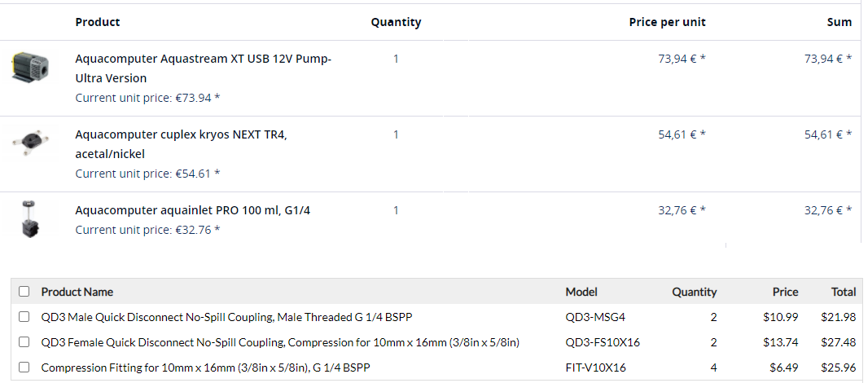The image size is (868, 383).
Task: Click the cuplex kryos NEXT TR4 thumbnail
Action: coord(31,140)
